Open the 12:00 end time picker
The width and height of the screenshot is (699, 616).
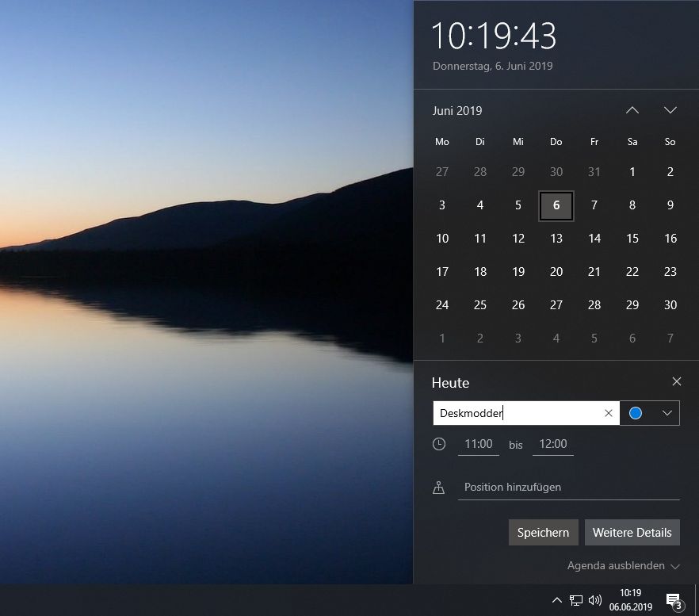click(552, 444)
